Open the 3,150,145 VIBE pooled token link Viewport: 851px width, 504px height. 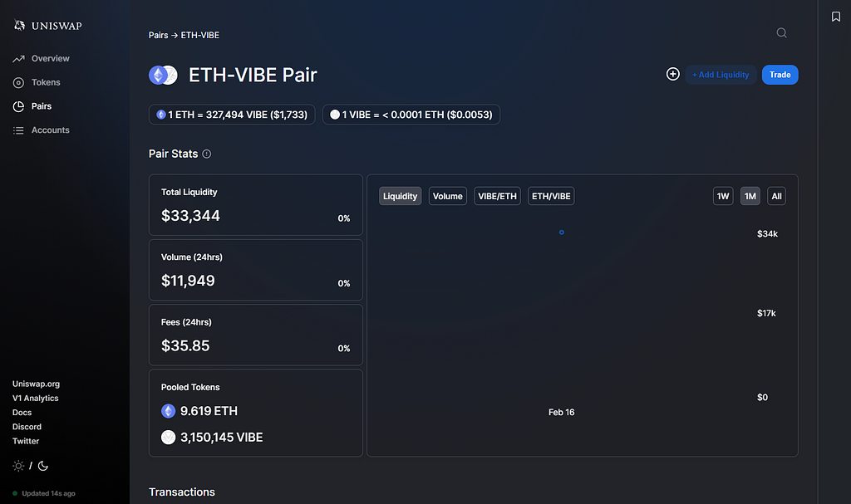coord(221,438)
